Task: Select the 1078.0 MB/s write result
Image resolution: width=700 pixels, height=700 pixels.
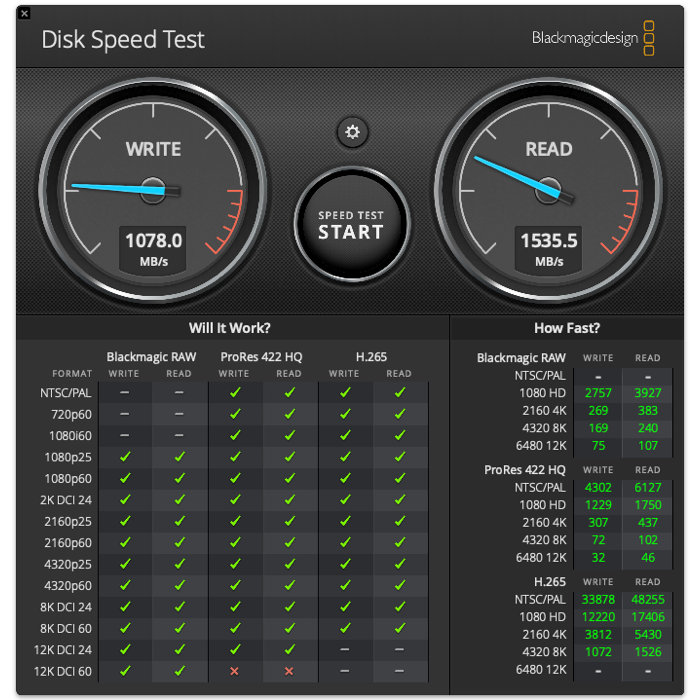Action: [x=153, y=249]
